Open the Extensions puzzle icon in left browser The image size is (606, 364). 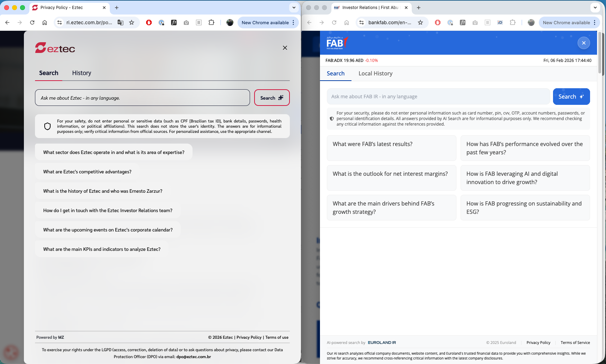coord(211,22)
